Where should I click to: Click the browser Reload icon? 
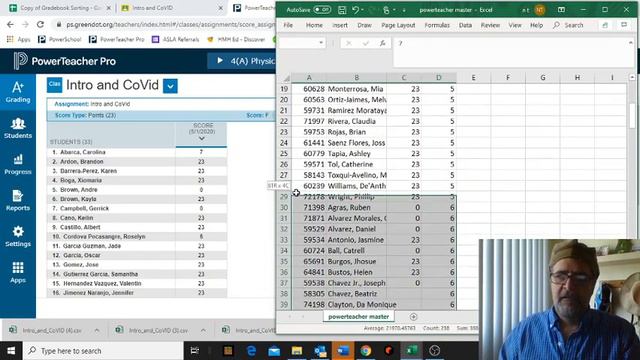(40, 24)
